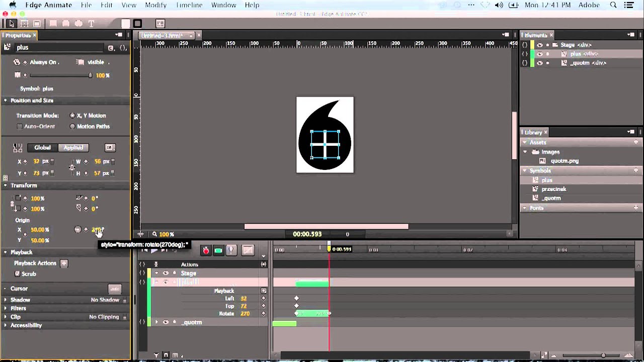Screen dimensions: 644x362
Task: Open the class editor icon beside plus name
Action: point(111,48)
